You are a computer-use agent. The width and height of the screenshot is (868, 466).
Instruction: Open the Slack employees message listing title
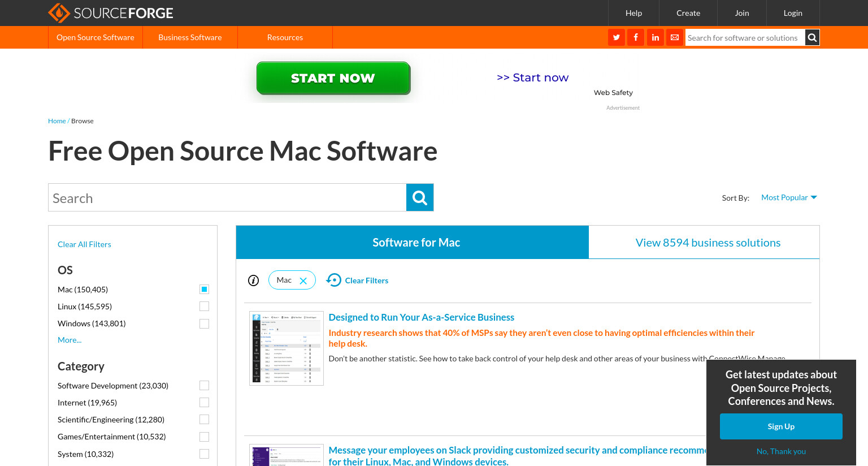coord(517,456)
